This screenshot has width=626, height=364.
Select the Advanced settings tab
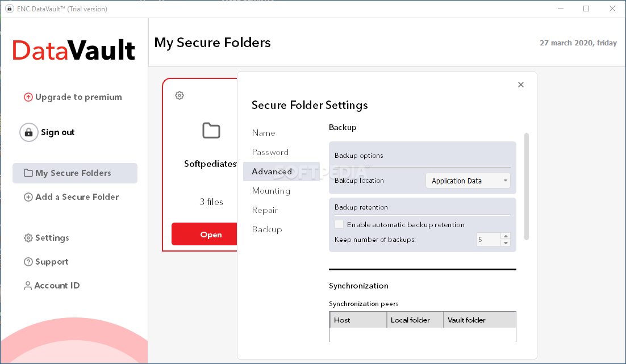[x=281, y=171]
